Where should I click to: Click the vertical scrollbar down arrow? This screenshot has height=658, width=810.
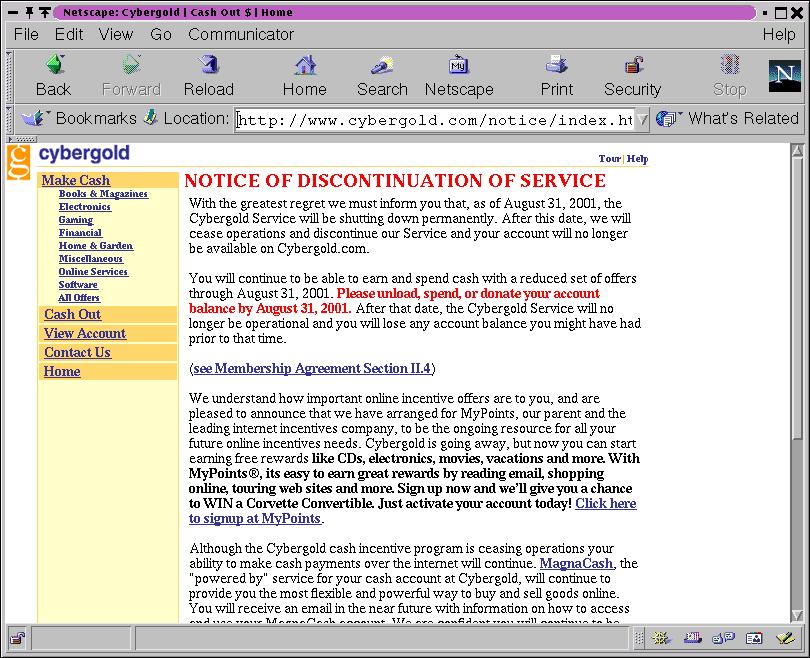click(797, 614)
